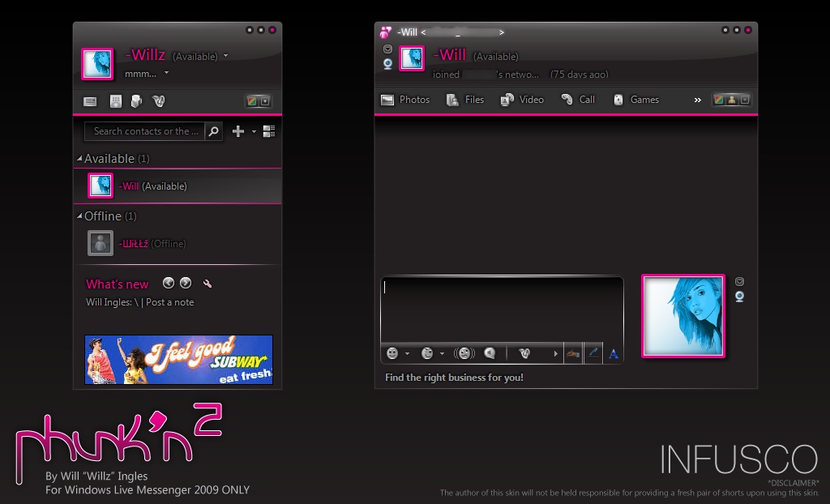Screen dimensions: 830x504
Task: Click What's new next arrow
Action: [x=186, y=284]
